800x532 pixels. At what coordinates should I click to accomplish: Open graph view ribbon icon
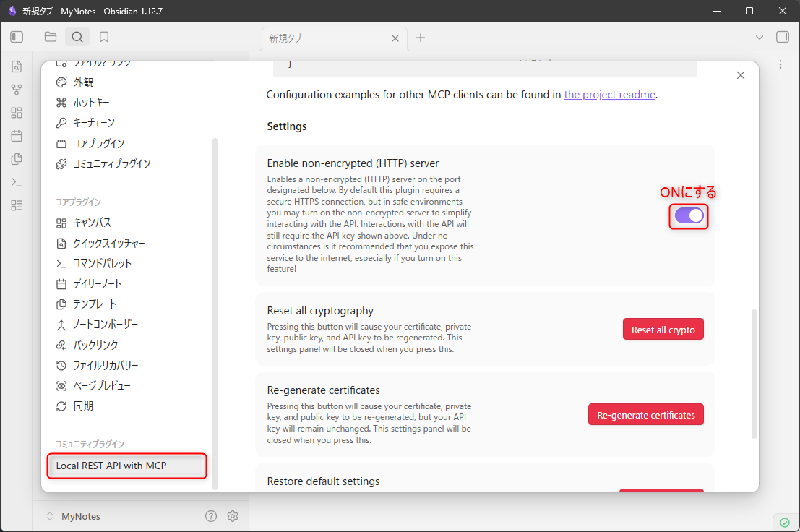[17, 90]
